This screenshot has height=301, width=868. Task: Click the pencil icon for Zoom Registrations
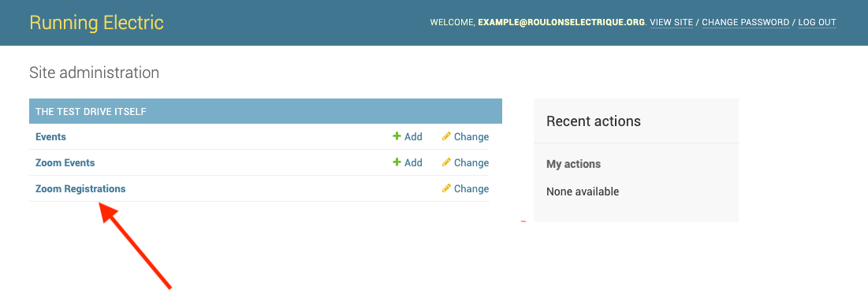[x=446, y=188]
